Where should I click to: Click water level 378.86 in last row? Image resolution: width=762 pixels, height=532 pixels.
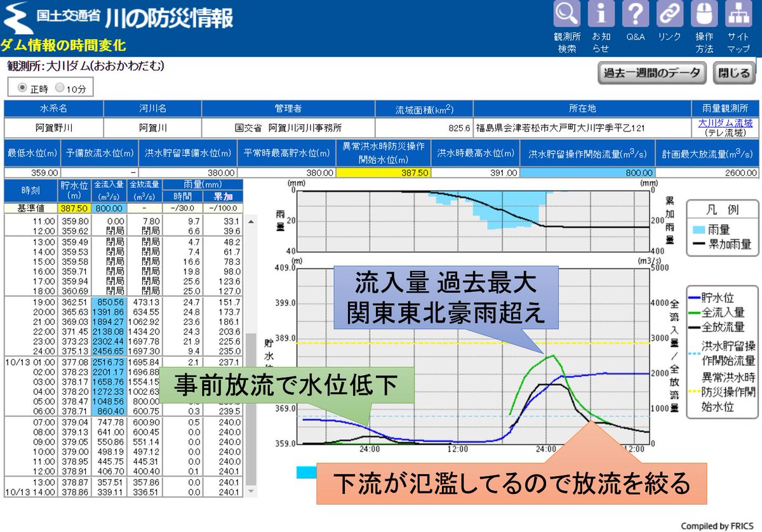point(75,491)
